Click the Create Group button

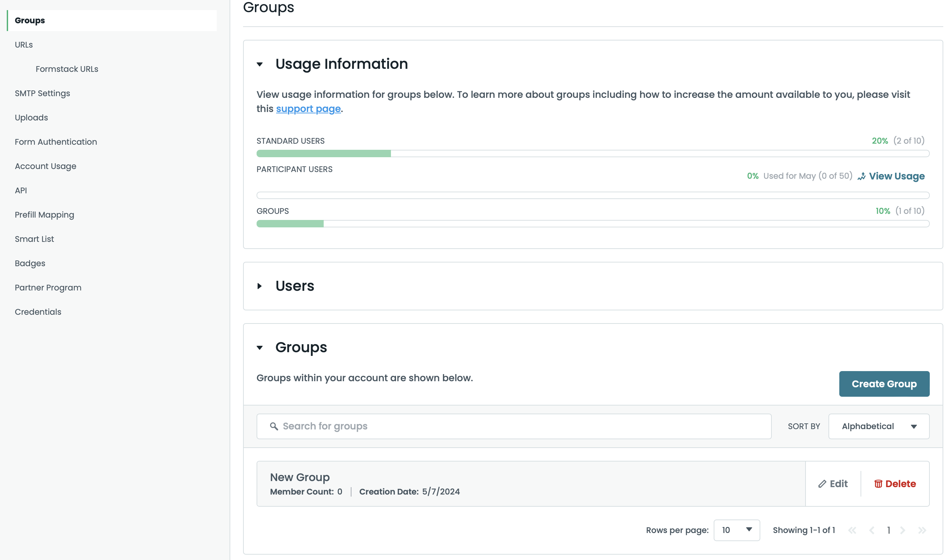click(x=884, y=384)
